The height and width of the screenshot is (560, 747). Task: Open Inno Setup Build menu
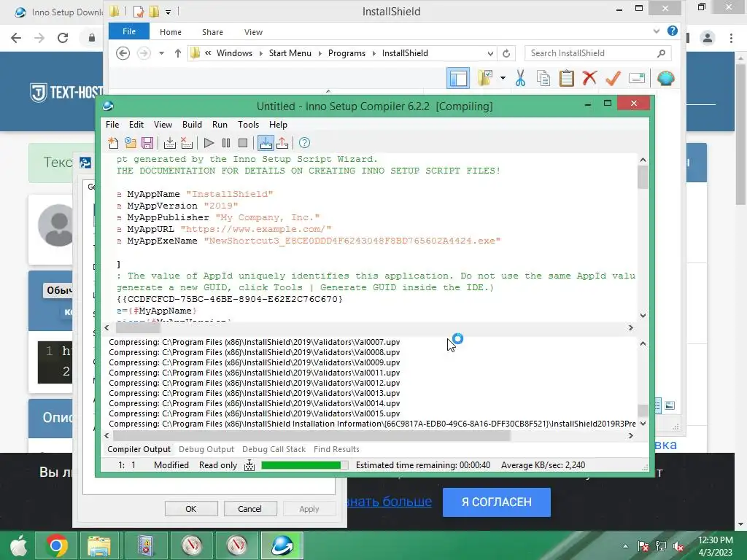click(192, 124)
